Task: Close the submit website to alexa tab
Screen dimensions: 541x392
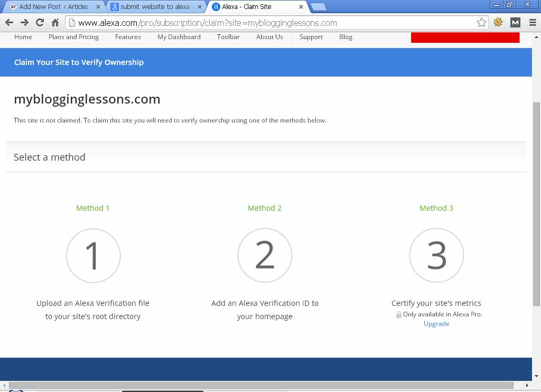Action: click(199, 6)
